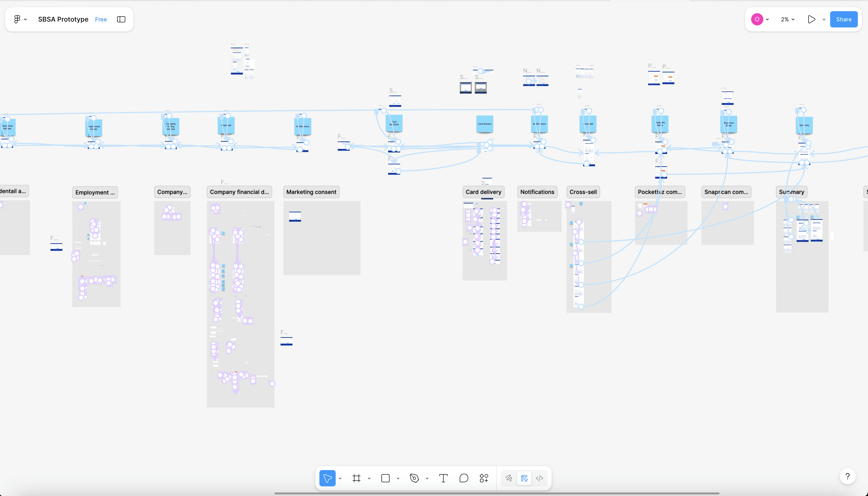Select the Rectangle shape tool
868x496 pixels.
coord(385,478)
